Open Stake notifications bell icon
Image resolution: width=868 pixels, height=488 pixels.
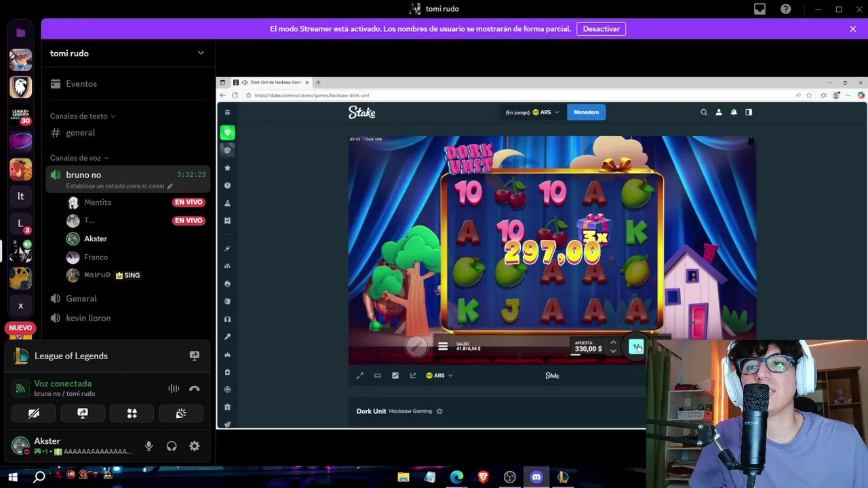(x=734, y=113)
